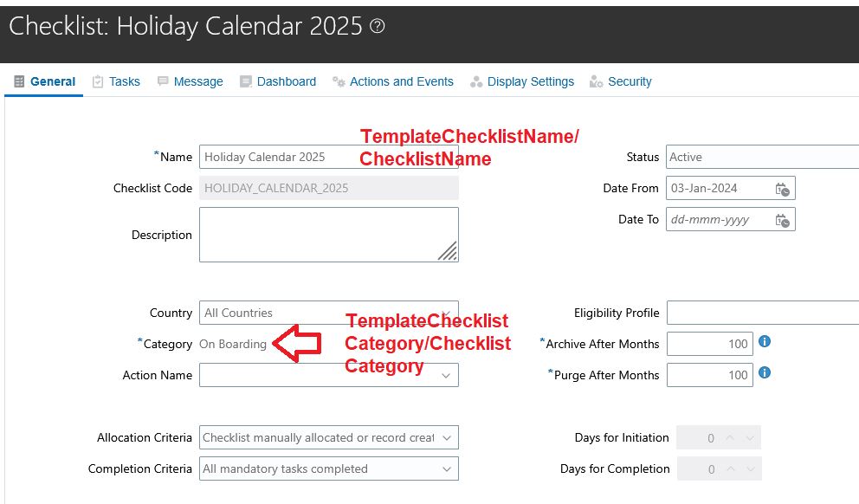
Task: Open the Dashboard tab
Action: coord(286,81)
